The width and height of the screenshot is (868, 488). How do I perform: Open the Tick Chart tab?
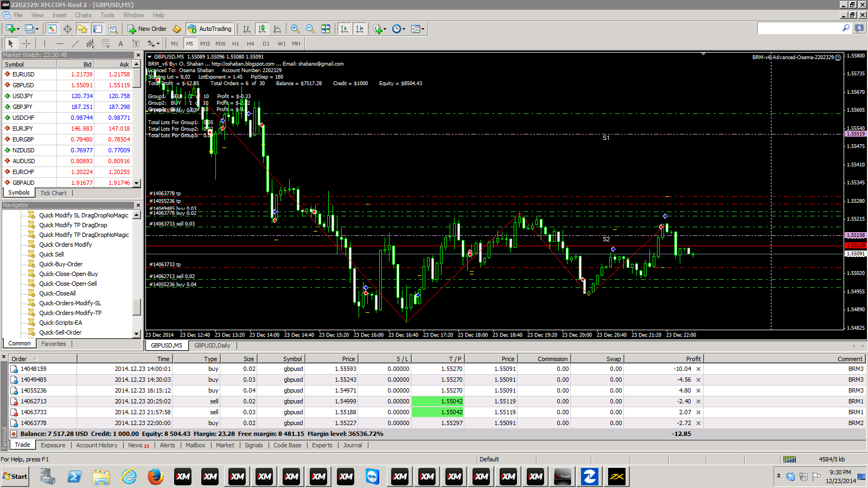[x=53, y=193]
